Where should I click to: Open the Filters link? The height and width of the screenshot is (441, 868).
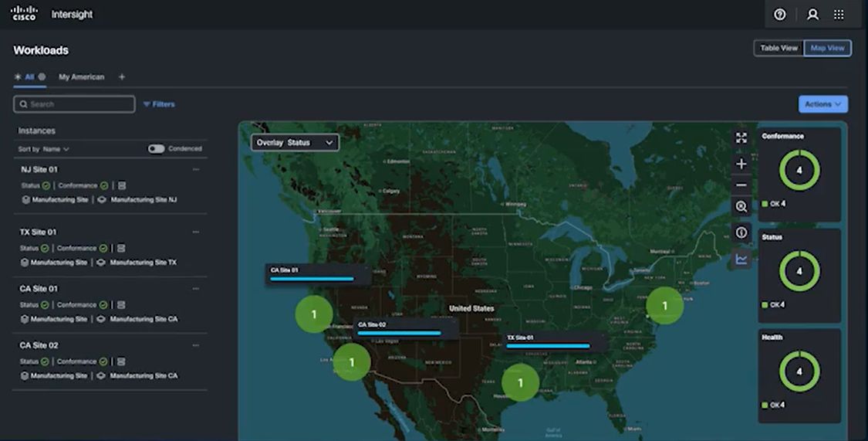click(x=159, y=104)
